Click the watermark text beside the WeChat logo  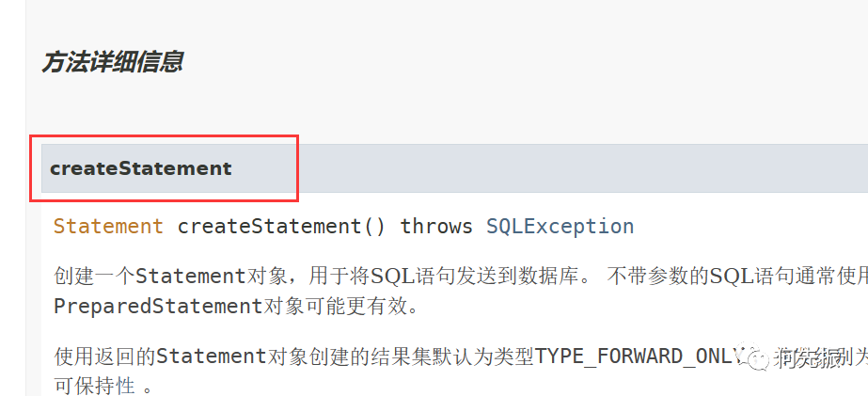point(810,357)
